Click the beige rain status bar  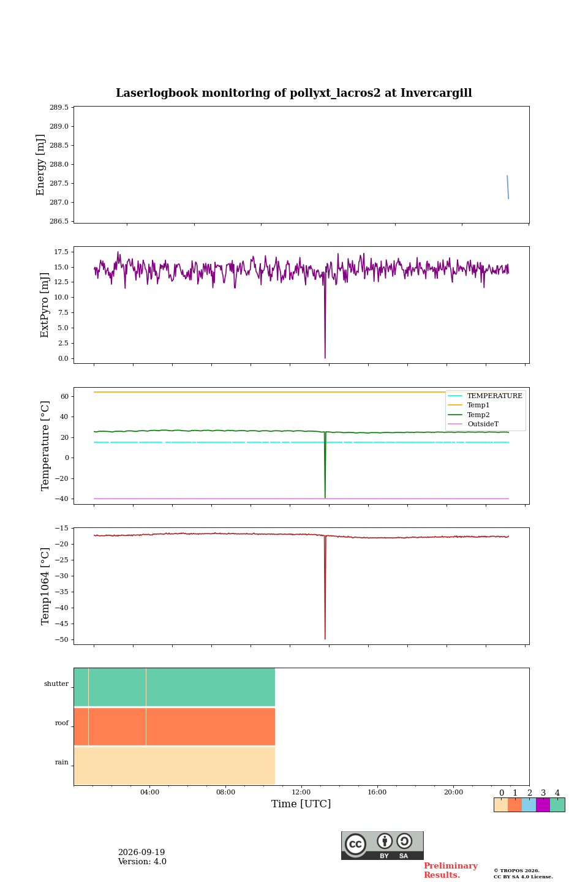tap(174, 766)
